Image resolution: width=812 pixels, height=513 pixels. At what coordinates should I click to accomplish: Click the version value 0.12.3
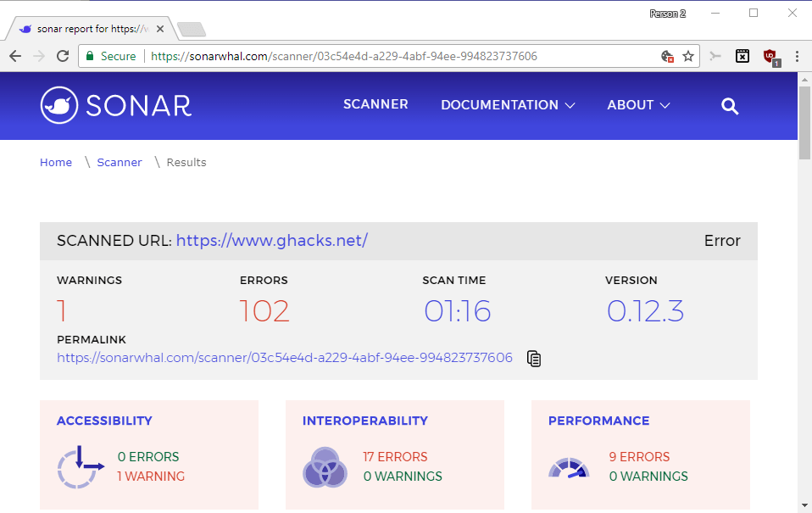[645, 311]
